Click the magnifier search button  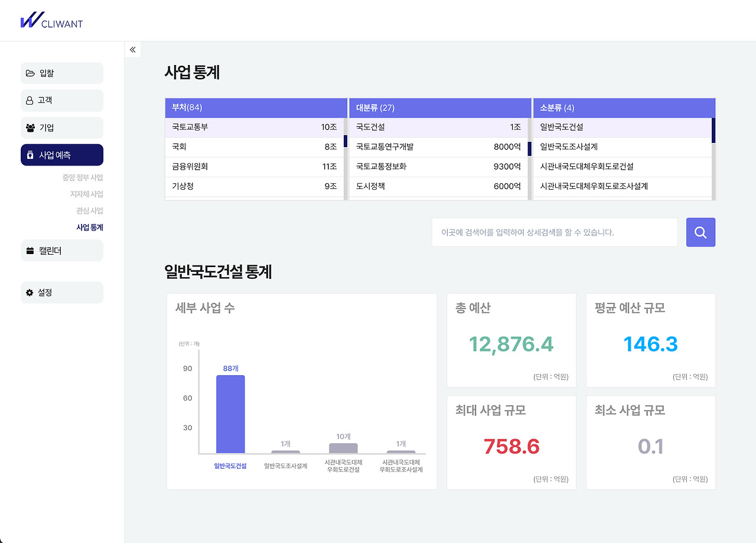(700, 232)
